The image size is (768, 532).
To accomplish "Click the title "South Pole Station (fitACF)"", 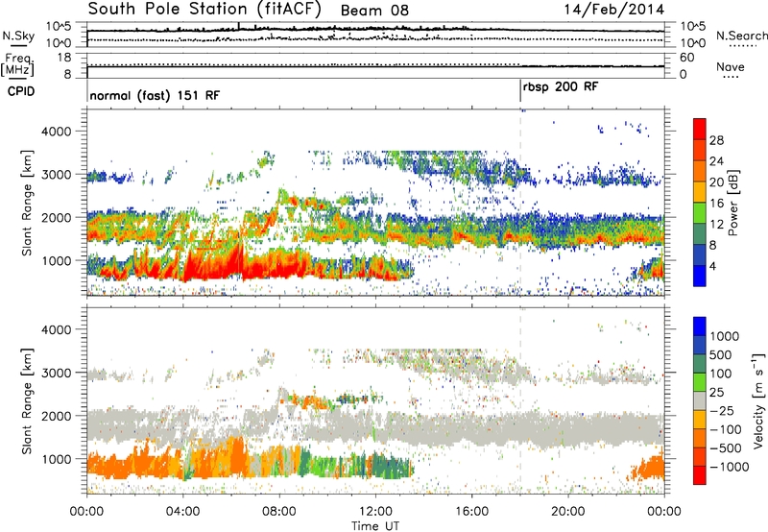I will click(204, 9).
